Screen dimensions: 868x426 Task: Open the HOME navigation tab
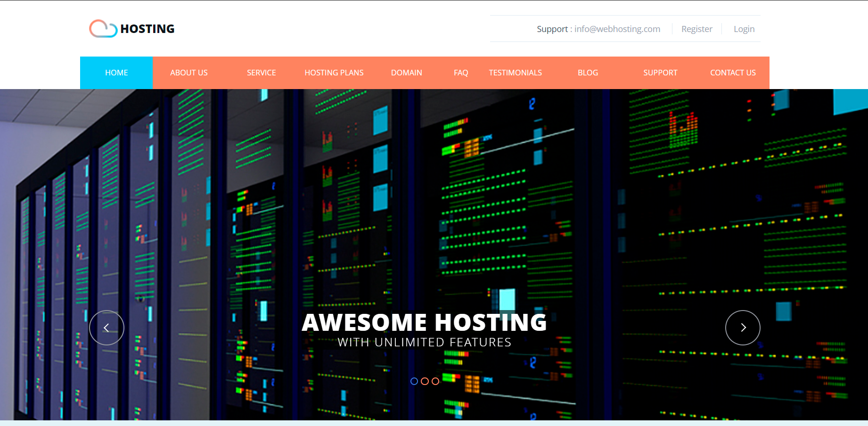(x=116, y=73)
